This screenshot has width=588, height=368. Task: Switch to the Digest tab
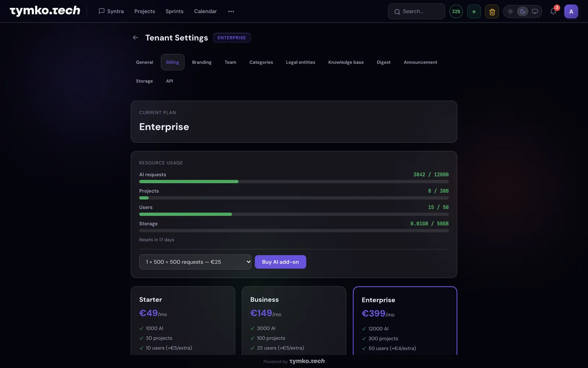pyautogui.click(x=384, y=62)
